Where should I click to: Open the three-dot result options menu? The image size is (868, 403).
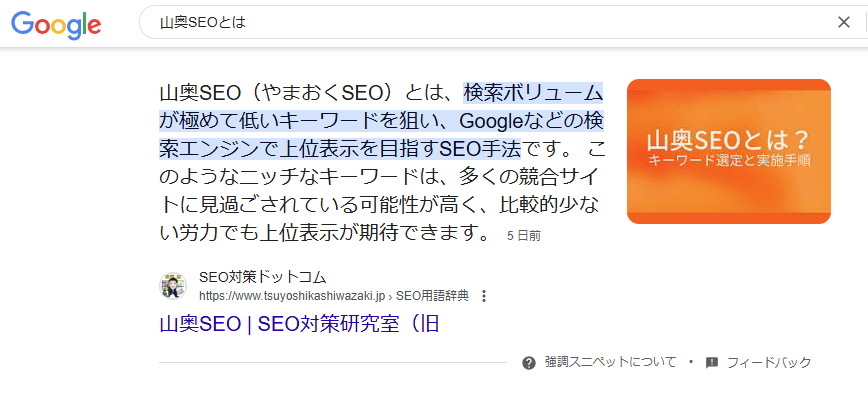click(484, 296)
